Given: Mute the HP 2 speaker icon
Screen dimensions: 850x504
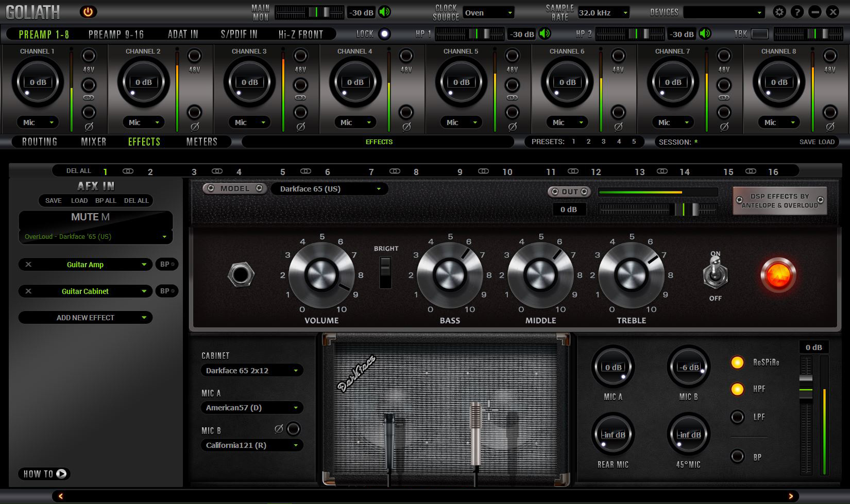Looking at the screenshot, I should pyautogui.click(x=705, y=34).
